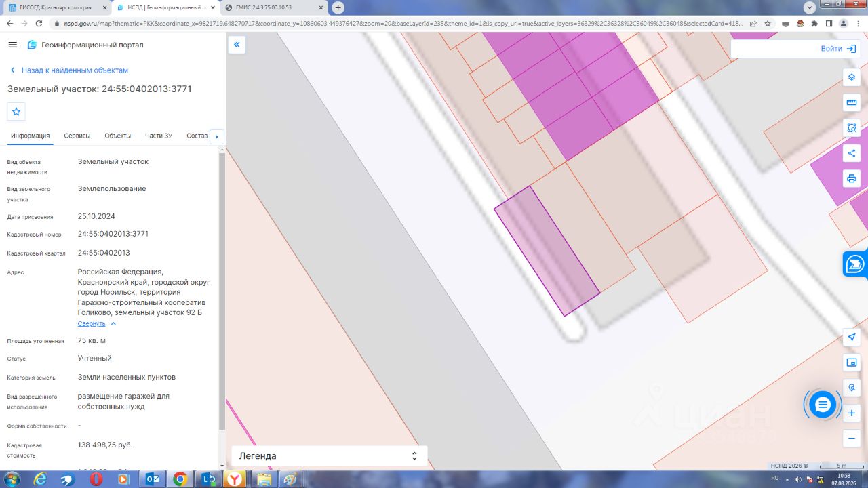Open the chat assistant bubble
This screenshot has height=488, width=868.
click(823, 405)
